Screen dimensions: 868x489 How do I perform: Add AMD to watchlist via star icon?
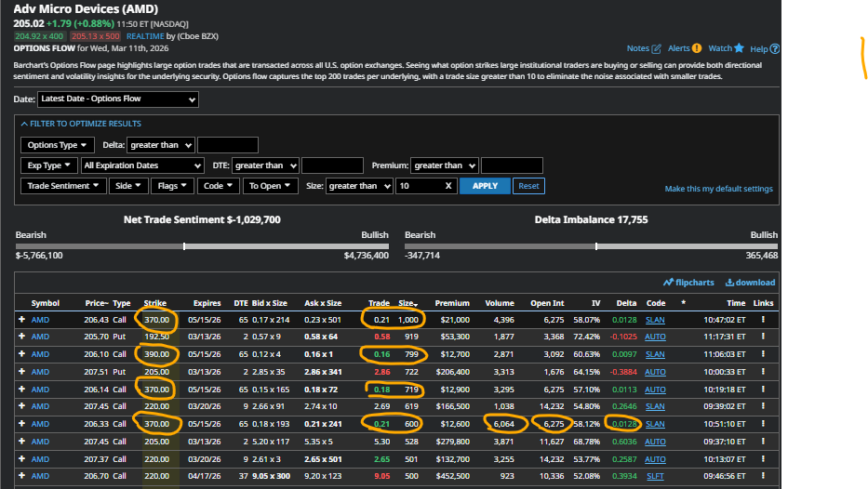(739, 48)
